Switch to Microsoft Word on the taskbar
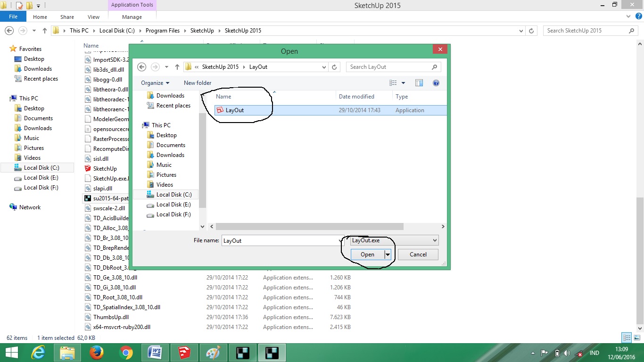The width and height of the screenshot is (644, 362). (x=155, y=353)
